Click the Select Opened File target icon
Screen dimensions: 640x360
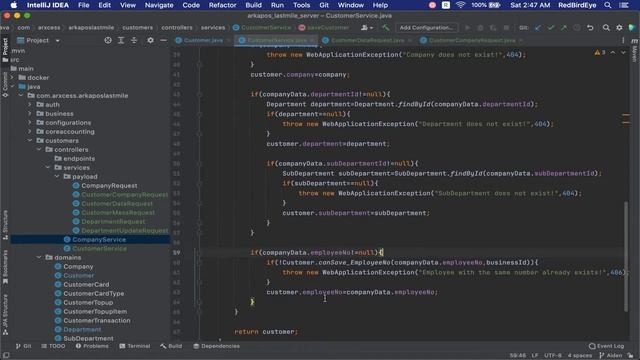coord(108,40)
